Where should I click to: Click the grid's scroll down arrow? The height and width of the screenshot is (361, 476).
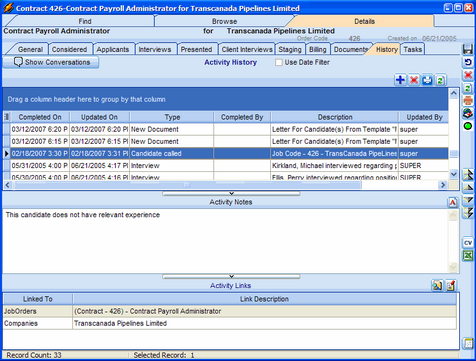(x=454, y=174)
